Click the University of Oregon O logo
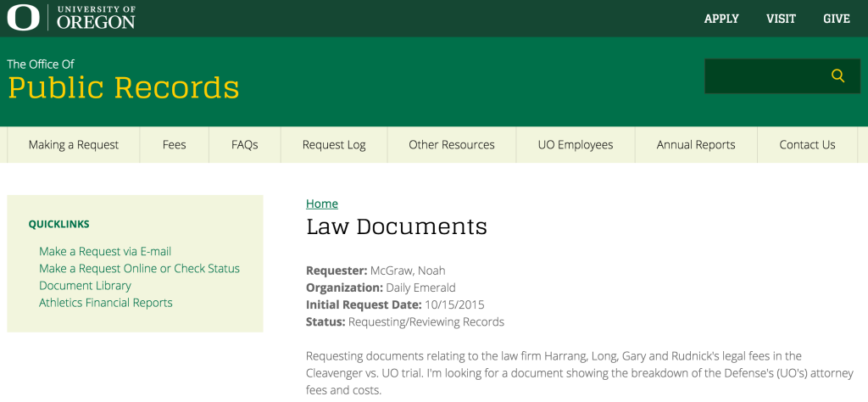This screenshot has width=868, height=402. [x=23, y=18]
